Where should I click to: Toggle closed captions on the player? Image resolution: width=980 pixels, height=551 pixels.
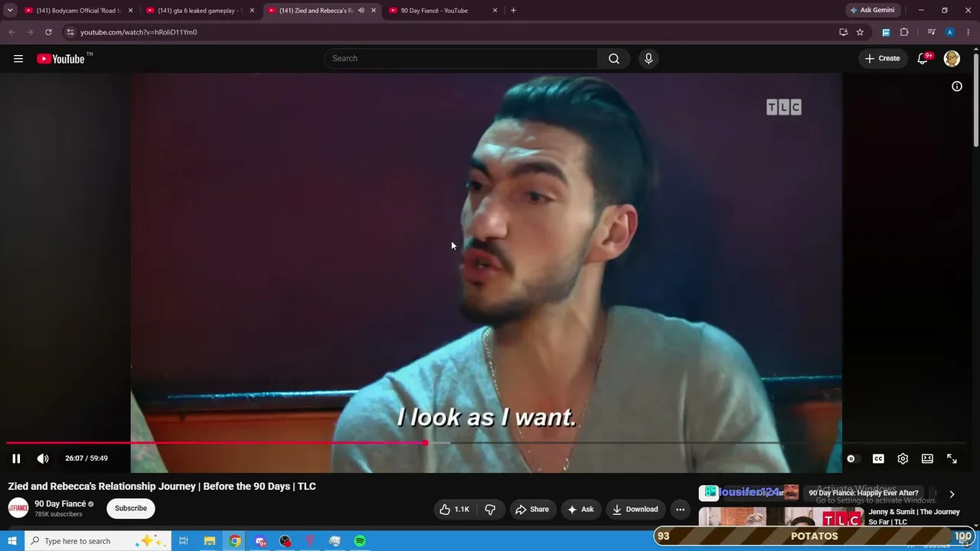(x=878, y=458)
